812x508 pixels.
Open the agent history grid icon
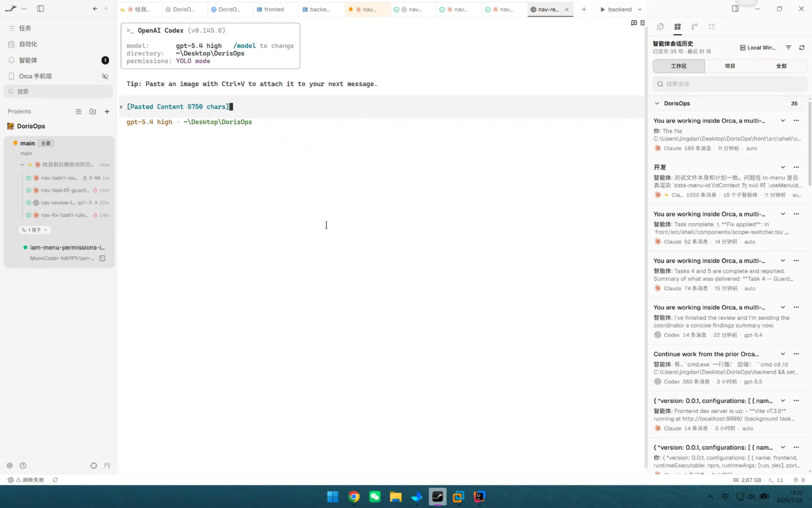tap(678, 27)
